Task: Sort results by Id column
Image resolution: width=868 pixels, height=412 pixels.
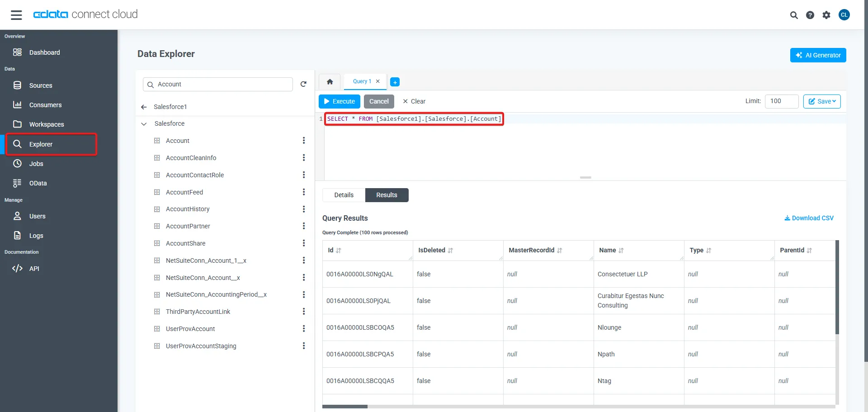Action: point(339,251)
